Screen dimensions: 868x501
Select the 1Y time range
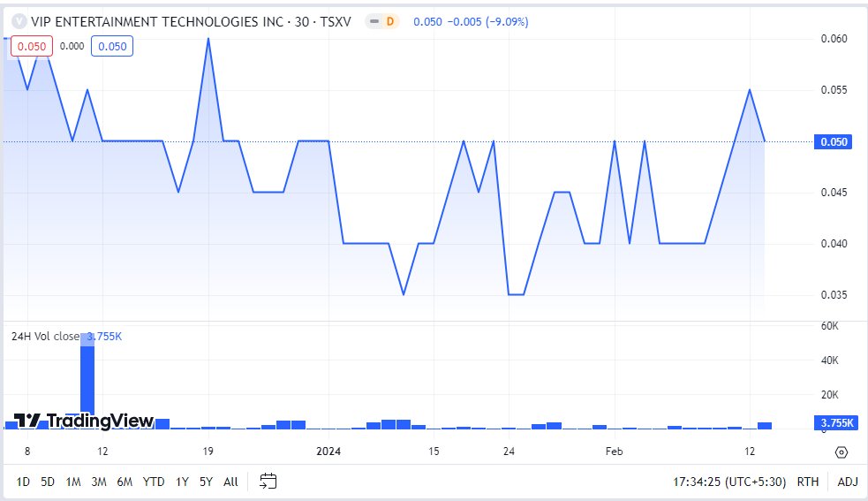click(182, 482)
